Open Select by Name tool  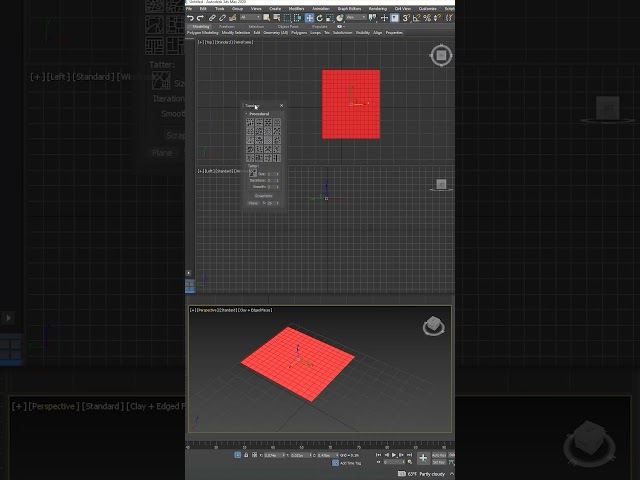coord(277,18)
